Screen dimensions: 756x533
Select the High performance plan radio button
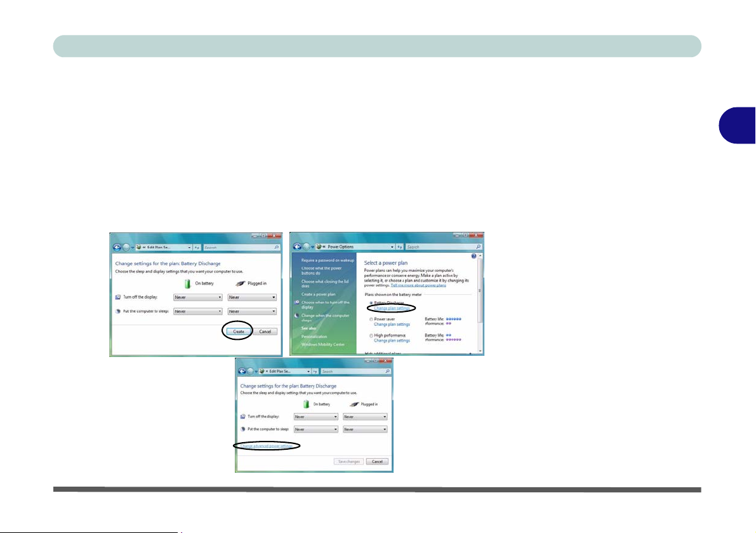point(371,335)
